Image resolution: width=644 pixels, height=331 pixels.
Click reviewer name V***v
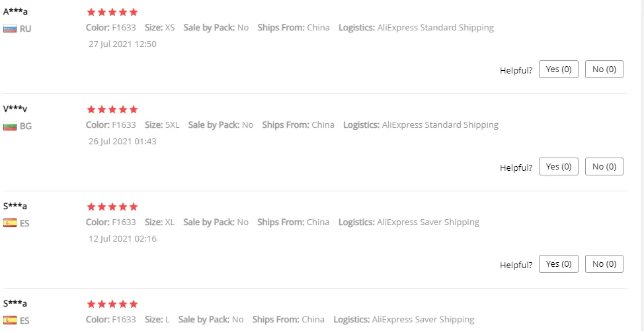tap(15, 109)
